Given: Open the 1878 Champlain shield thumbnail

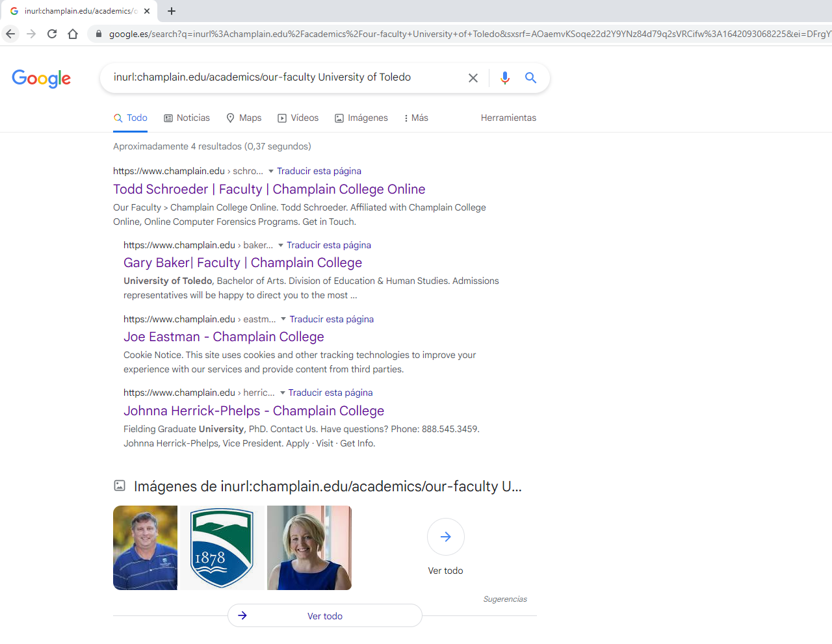Looking at the screenshot, I should (x=222, y=548).
